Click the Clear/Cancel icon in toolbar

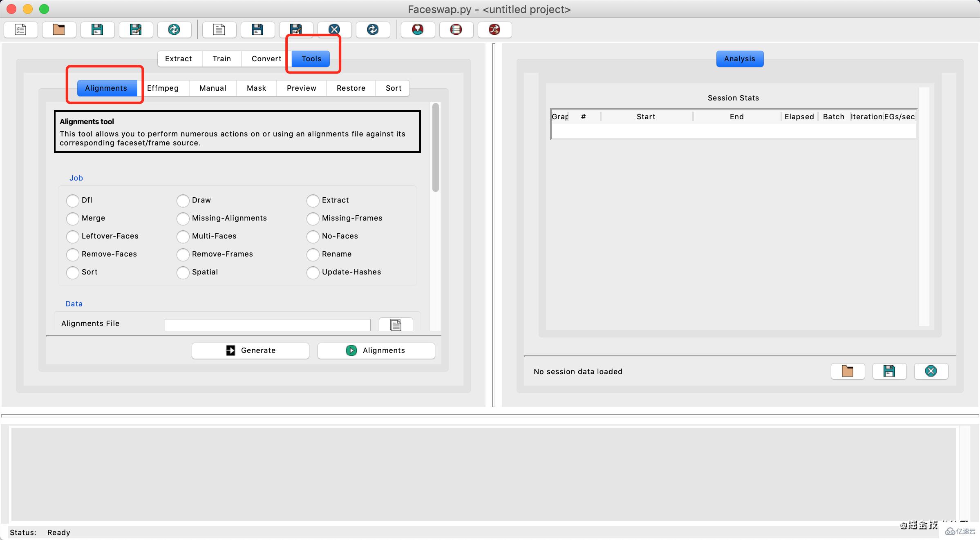click(x=335, y=29)
